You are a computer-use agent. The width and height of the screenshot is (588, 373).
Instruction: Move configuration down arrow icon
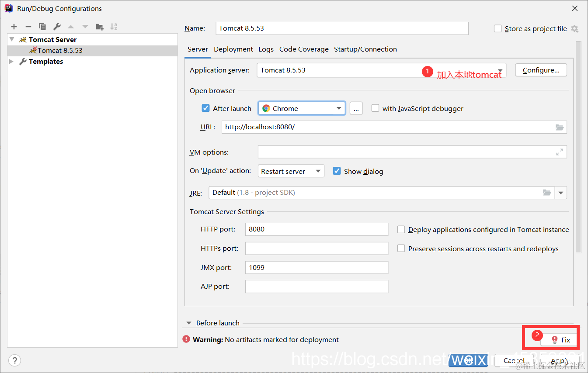coord(85,27)
